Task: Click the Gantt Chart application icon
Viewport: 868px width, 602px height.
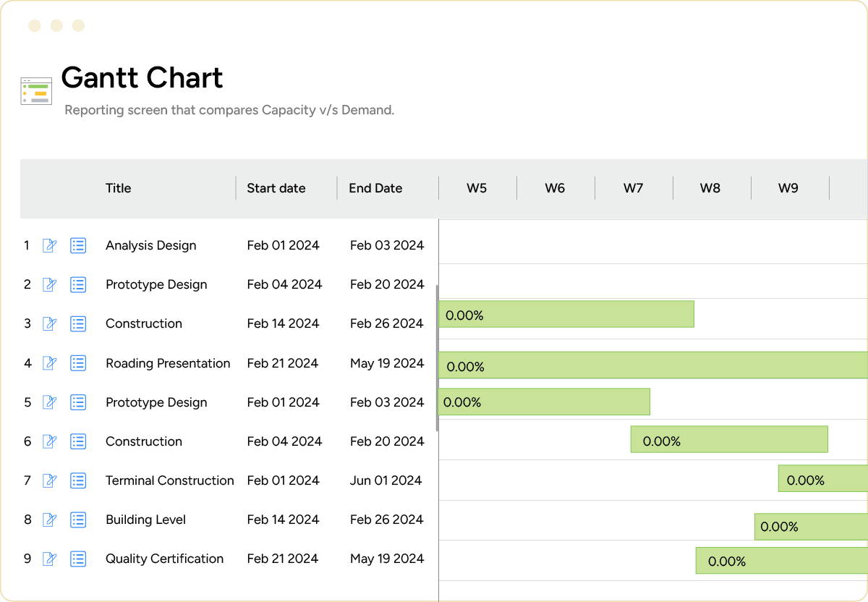Action: 36,90
